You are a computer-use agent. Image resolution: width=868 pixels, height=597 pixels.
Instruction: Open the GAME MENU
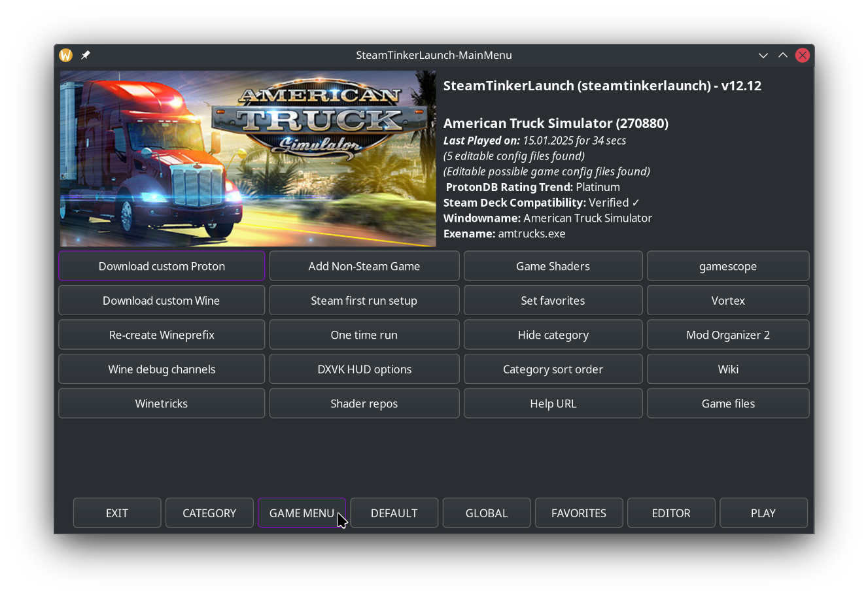pos(302,513)
